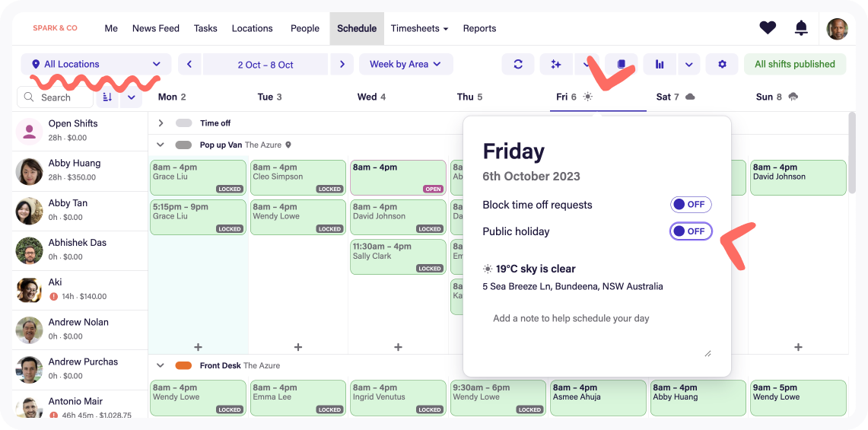Expand the Time off row
Viewport: 868px width, 430px height.
pyautogui.click(x=161, y=123)
